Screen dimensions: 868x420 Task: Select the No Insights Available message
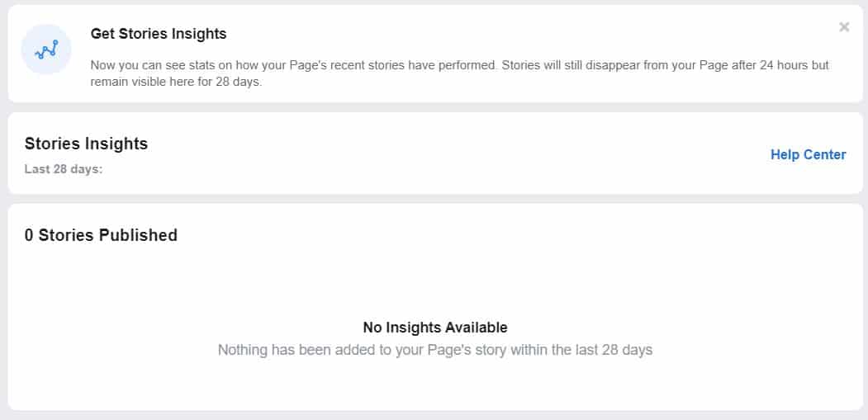pos(435,328)
